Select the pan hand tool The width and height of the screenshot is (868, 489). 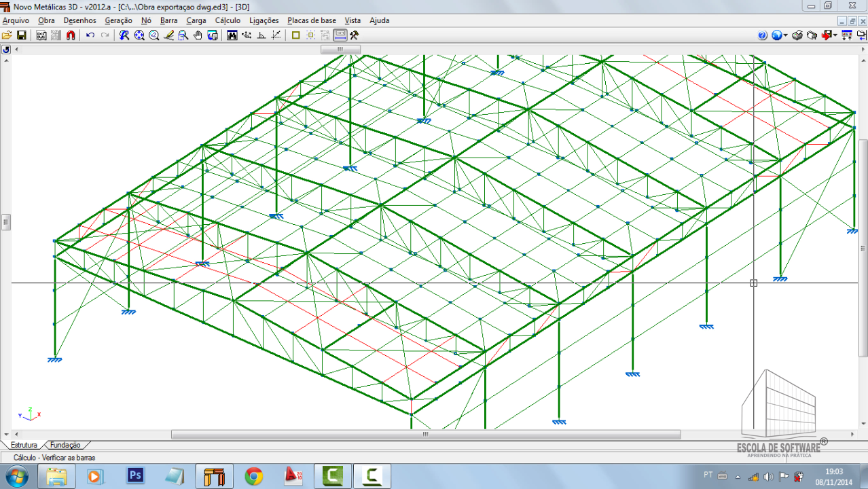click(x=198, y=35)
